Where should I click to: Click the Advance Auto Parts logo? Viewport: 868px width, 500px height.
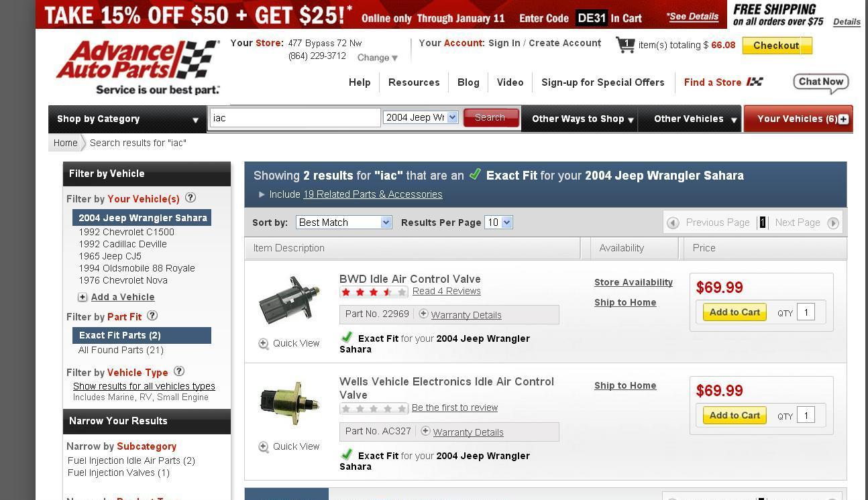(138, 67)
